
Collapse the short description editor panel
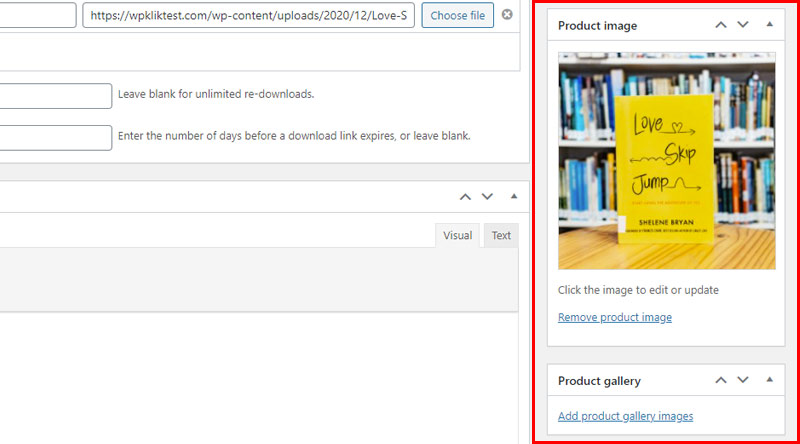[x=514, y=196]
